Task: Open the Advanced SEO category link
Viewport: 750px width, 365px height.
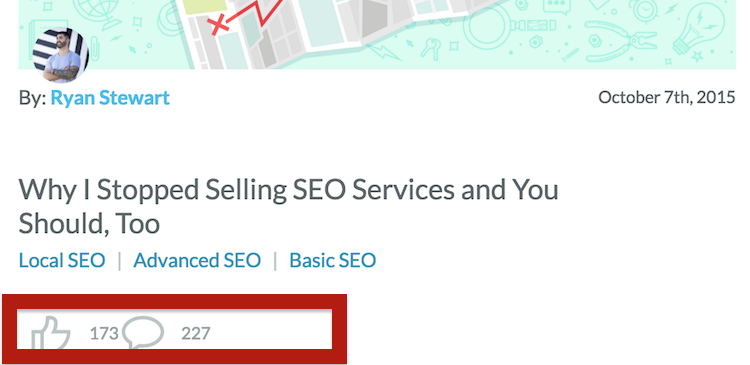Action: click(x=197, y=261)
